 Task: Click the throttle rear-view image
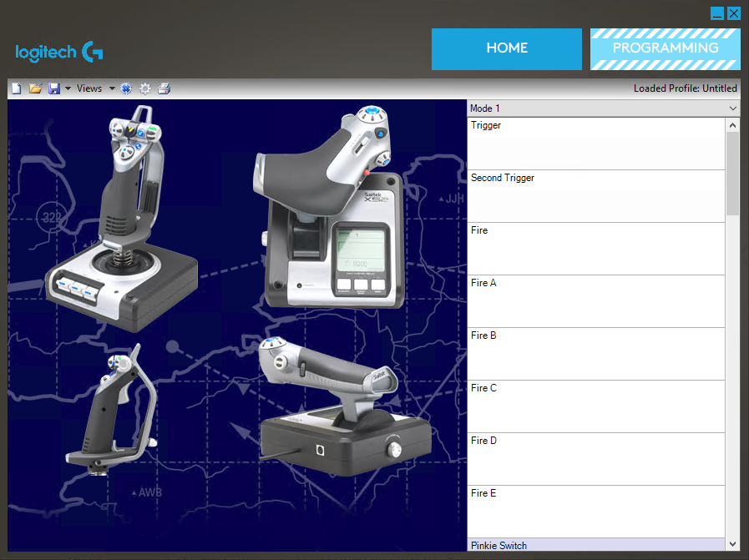click(344, 406)
